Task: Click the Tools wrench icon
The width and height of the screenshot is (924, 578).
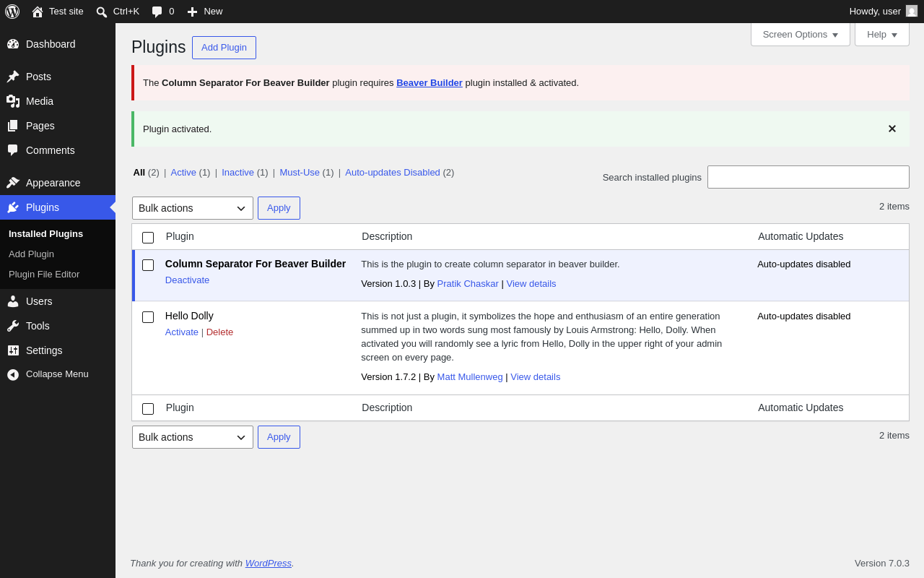Action: (13, 326)
